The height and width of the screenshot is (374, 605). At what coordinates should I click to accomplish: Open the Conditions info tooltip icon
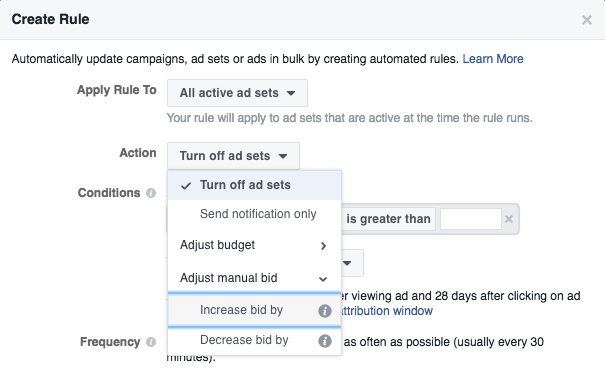pos(151,193)
